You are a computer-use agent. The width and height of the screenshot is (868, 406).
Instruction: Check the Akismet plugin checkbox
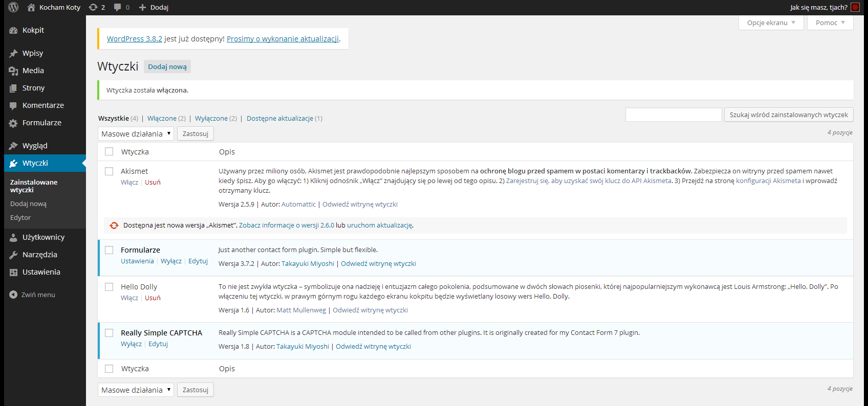[109, 171]
